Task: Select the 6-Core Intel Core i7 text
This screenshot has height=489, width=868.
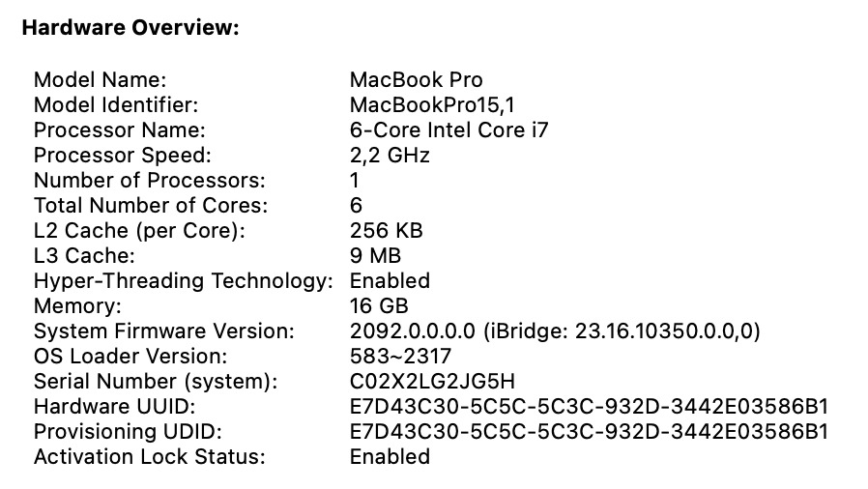Action: click(448, 129)
